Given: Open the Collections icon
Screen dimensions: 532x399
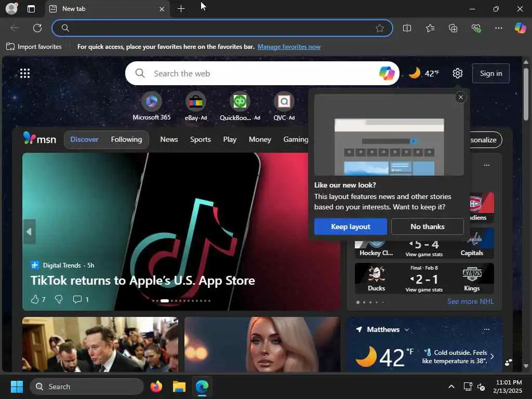Looking at the screenshot, I should (x=453, y=28).
